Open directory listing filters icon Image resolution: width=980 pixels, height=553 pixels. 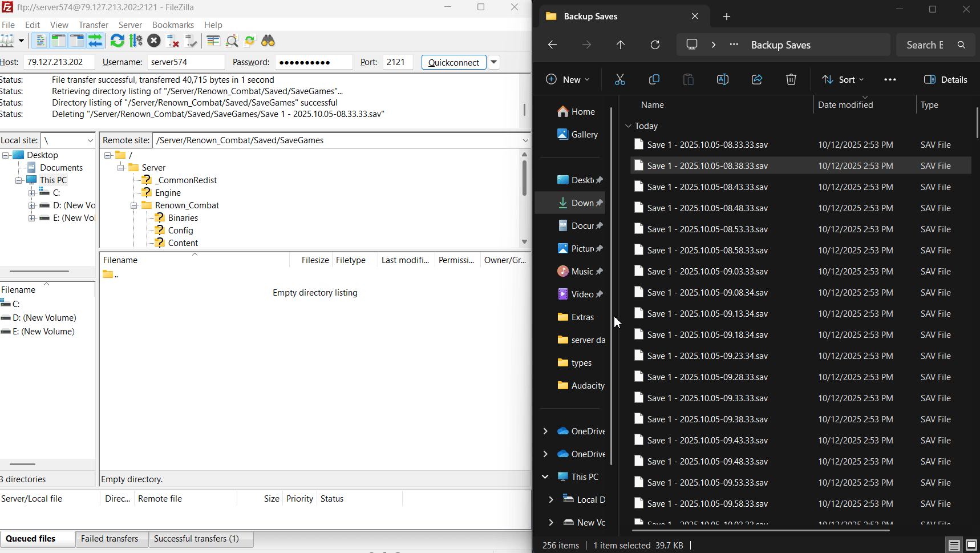coord(213,41)
